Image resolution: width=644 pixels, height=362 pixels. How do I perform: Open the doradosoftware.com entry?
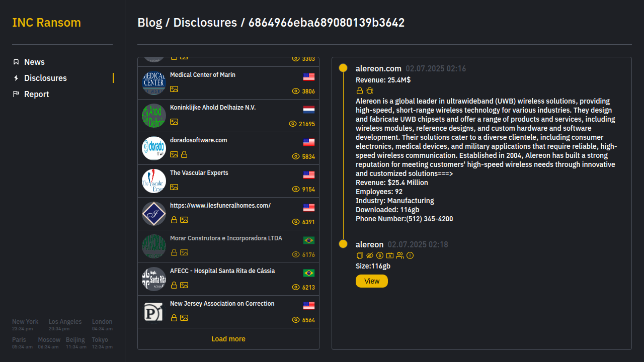tap(228, 148)
